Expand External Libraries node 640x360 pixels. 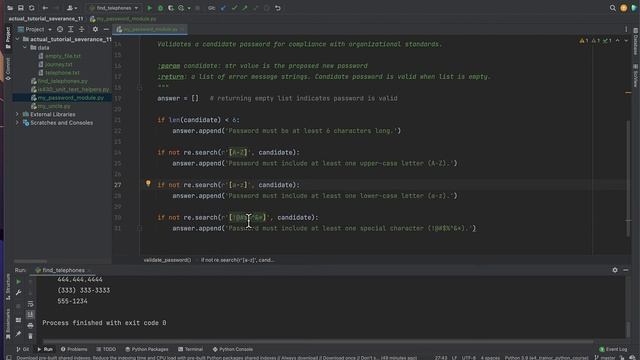click(x=18, y=114)
